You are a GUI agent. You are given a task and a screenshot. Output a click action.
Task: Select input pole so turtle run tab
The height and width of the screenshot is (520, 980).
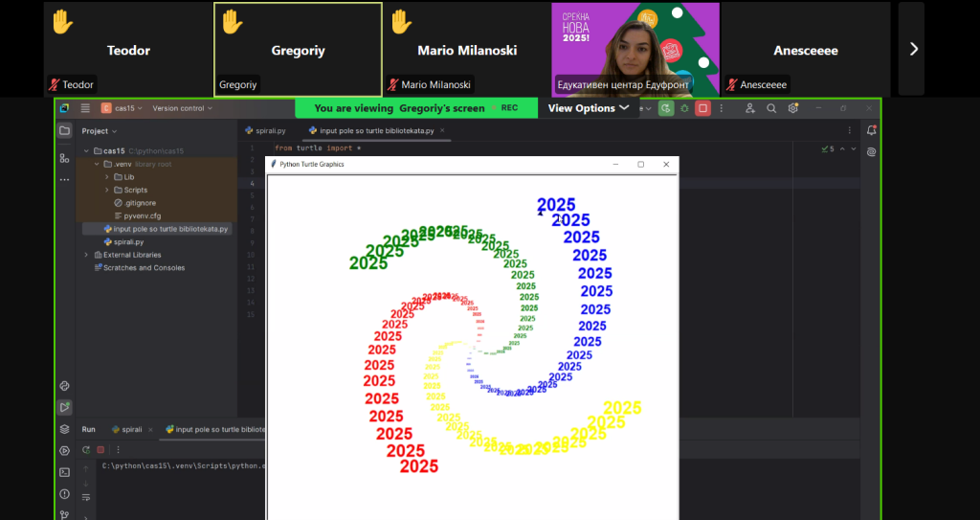click(215, 429)
